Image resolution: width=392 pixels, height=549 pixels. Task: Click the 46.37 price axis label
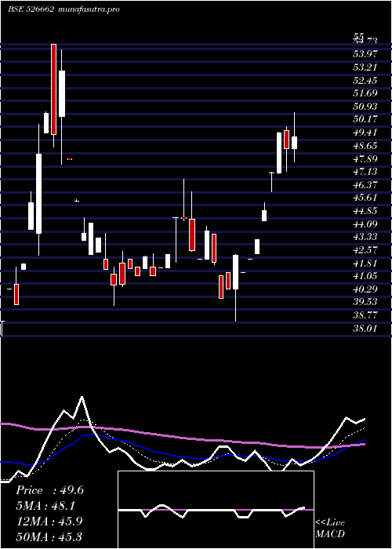365,184
